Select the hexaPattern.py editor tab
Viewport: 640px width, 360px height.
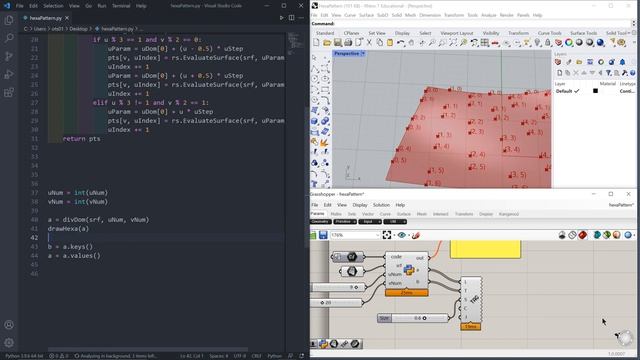pos(45,18)
